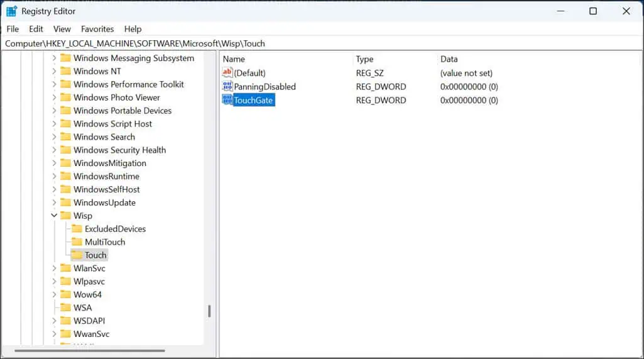Click the PanningDisabled REG_DWORD type cell

pyautogui.click(x=381, y=86)
